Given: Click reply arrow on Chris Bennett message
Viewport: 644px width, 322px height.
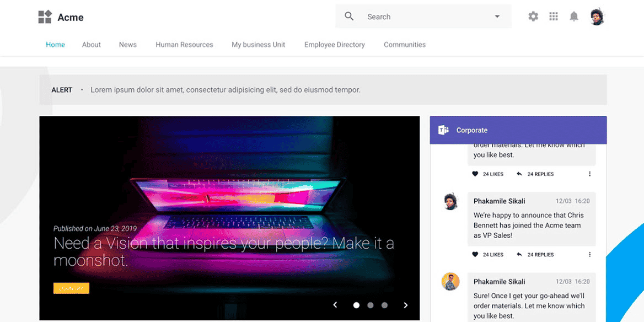Looking at the screenshot, I should (519, 255).
